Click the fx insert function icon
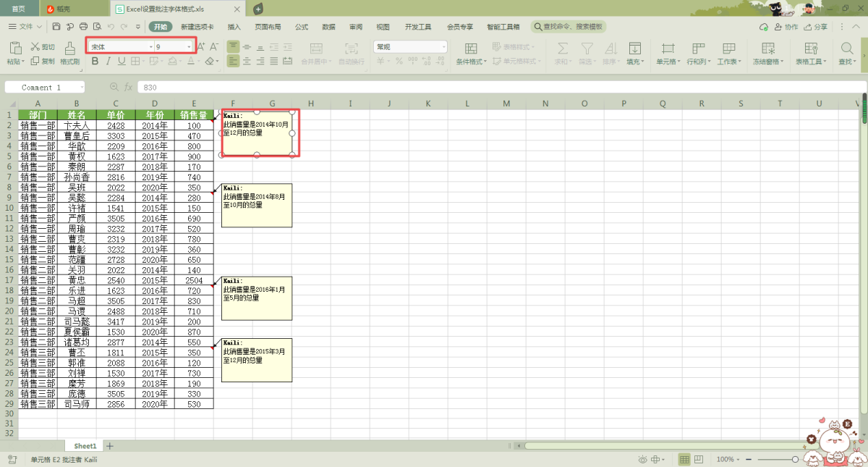 tap(128, 87)
